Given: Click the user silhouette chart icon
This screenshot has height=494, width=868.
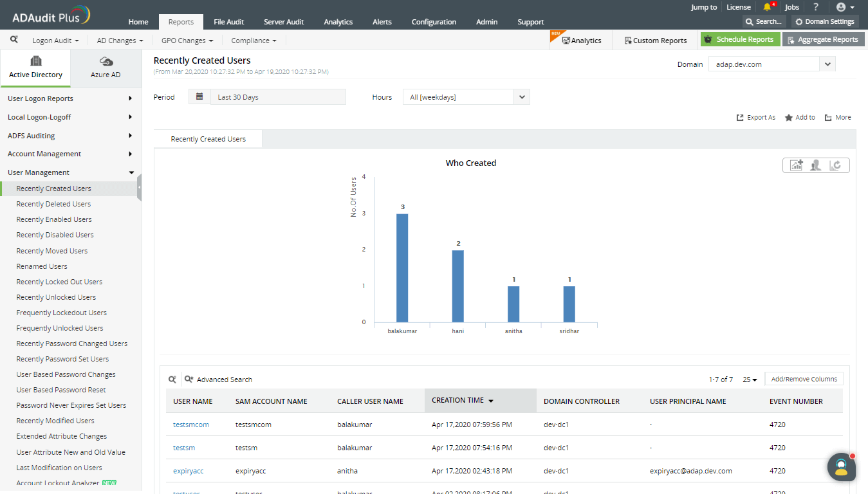Looking at the screenshot, I should [x=816, y=165].
